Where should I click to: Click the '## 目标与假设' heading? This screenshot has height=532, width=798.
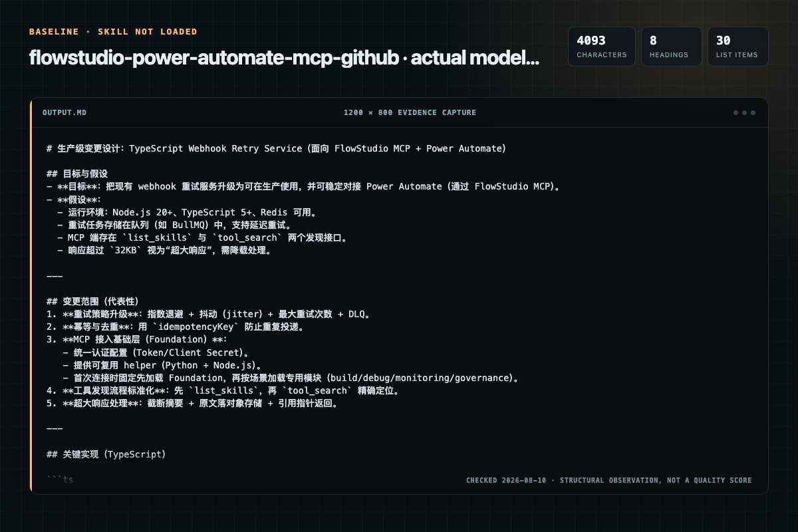(77, 174)
